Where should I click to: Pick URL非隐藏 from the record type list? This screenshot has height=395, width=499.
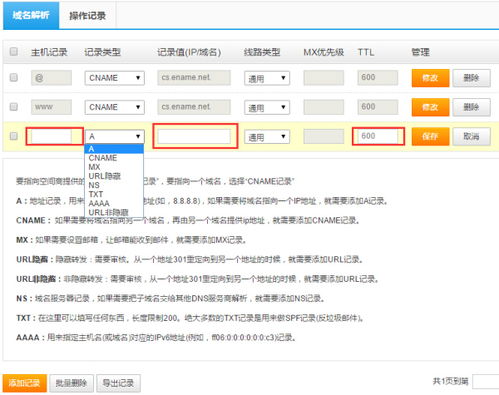click(x=114, y=212)
